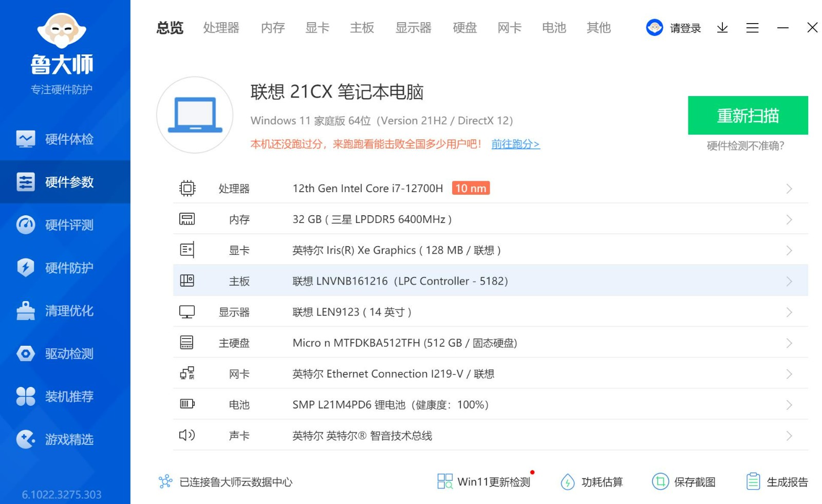Click the power estimation icon

pyautogui.click(x=568, y=482)
